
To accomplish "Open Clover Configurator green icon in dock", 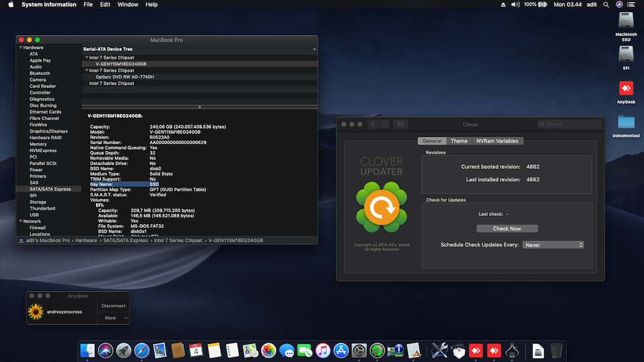I will (x=377, y=351).
